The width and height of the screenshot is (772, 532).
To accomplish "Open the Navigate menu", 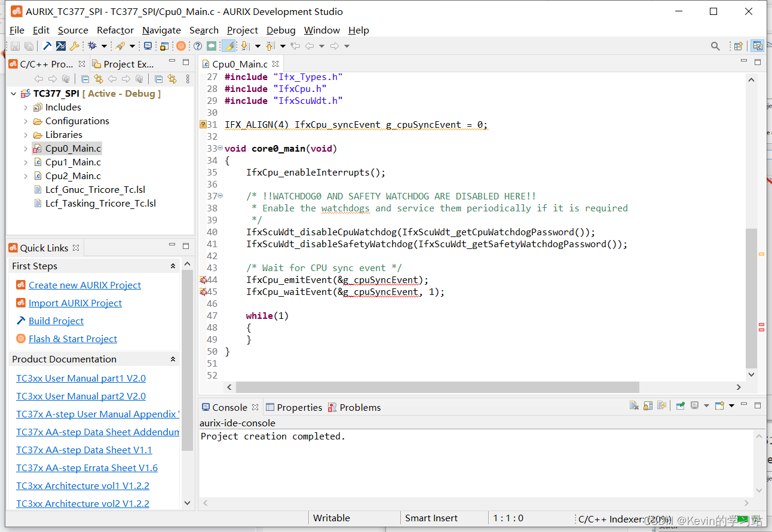I will [161, 30].
